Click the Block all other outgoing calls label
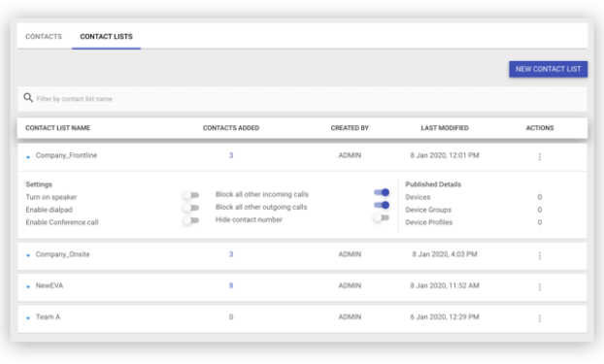This screenshot has height=364, width=604. click(x=261, y=207)
